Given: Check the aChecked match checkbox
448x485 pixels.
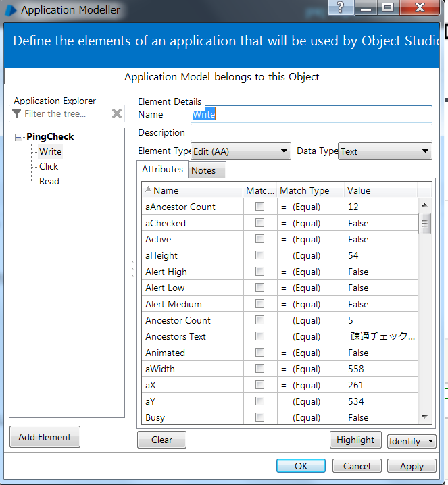Looking at the screenshot, I should (x=260, y=223).
